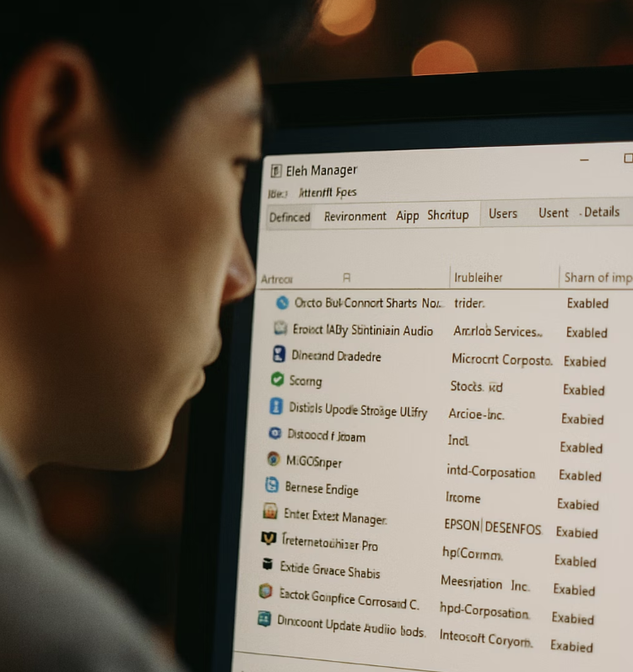Select the Exabied status for Inteosoft Coryorn. row
Image resolution: width=633 pixels, height=672 pixels.
click(x=571, y=647)
